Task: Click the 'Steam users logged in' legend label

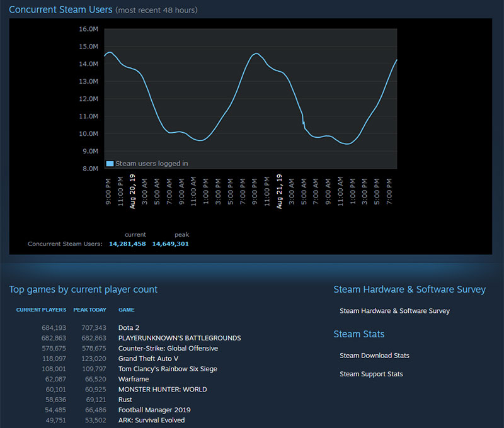Action: point(152,164)
